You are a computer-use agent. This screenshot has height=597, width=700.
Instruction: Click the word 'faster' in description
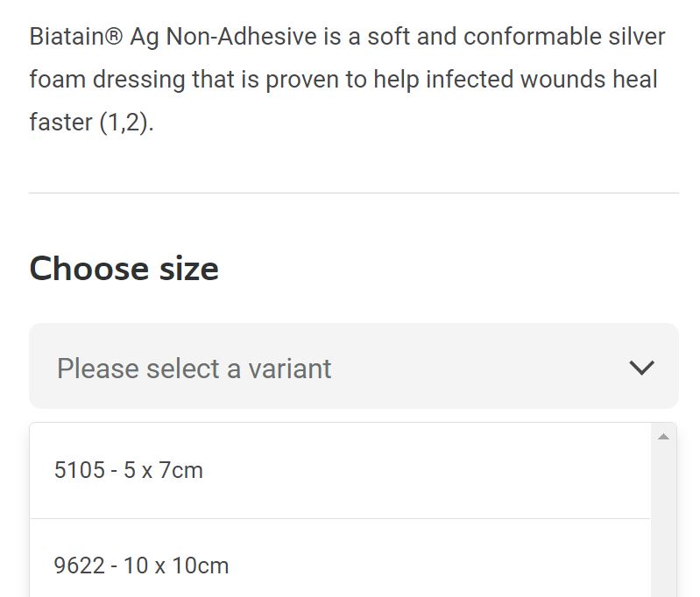(x=60, y=122)
